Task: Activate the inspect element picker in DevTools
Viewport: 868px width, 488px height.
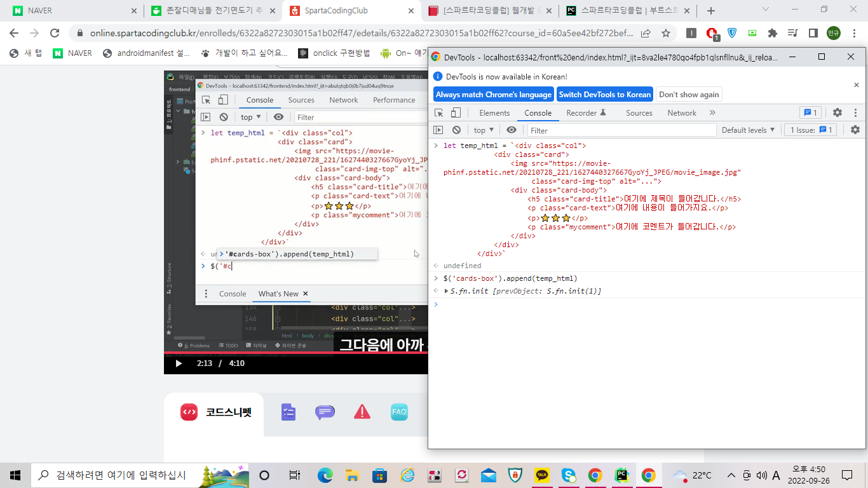Action: coord(439,112)
